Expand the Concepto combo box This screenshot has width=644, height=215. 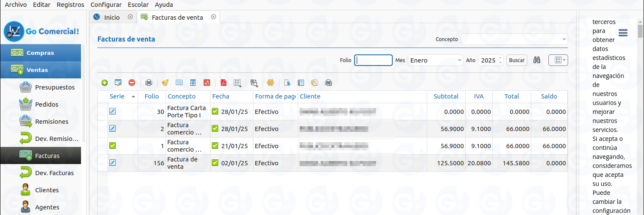tap(514, 39)
